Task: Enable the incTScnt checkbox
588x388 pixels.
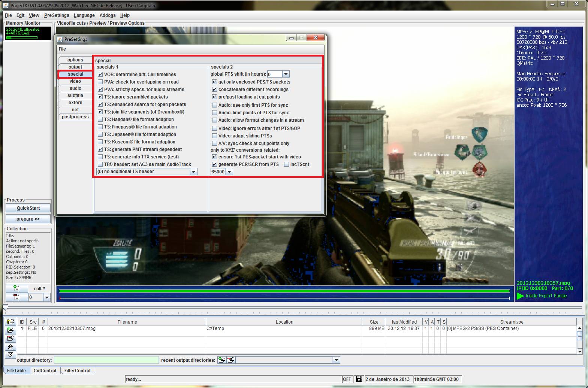Action: 286,164
